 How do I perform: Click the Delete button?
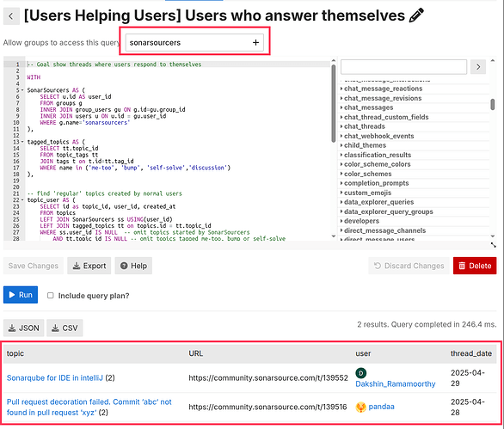pyautogui.click(x=475, y=266)
